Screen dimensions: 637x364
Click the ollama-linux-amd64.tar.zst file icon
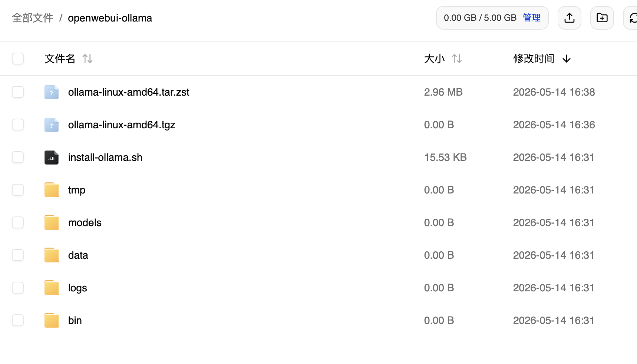(x=52, y=92)
